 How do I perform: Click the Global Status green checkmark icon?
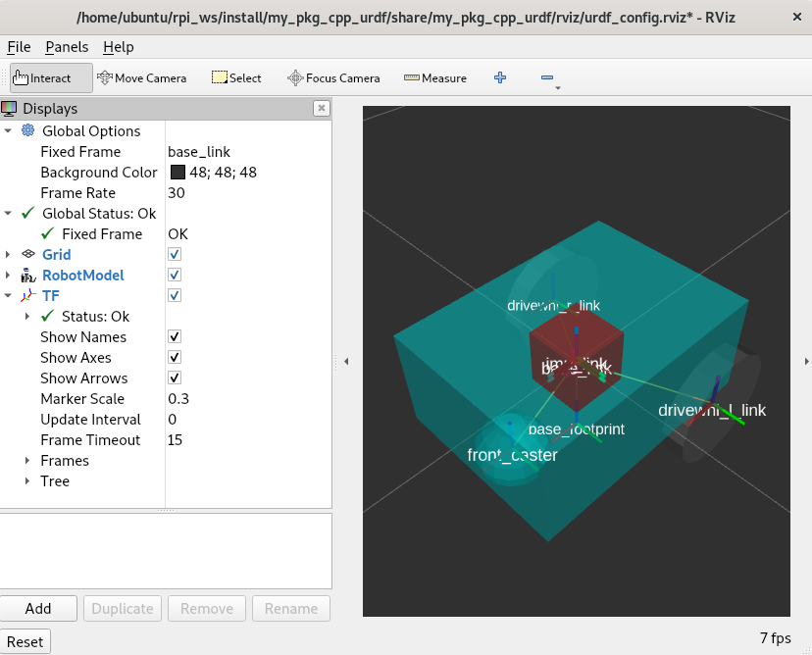coord(28,213)
